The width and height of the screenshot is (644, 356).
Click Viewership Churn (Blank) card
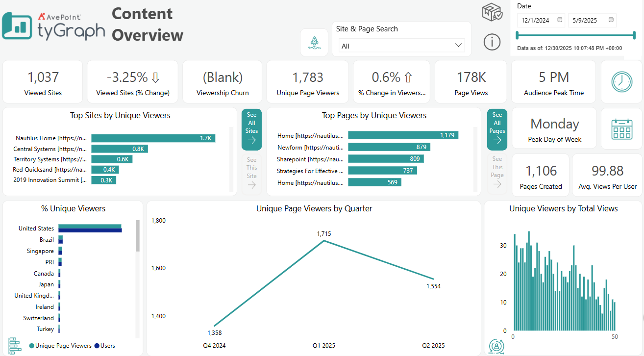223,81
